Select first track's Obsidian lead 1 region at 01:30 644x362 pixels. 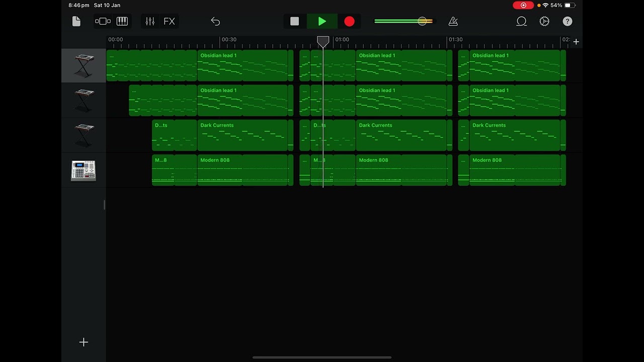pos(515,65)
